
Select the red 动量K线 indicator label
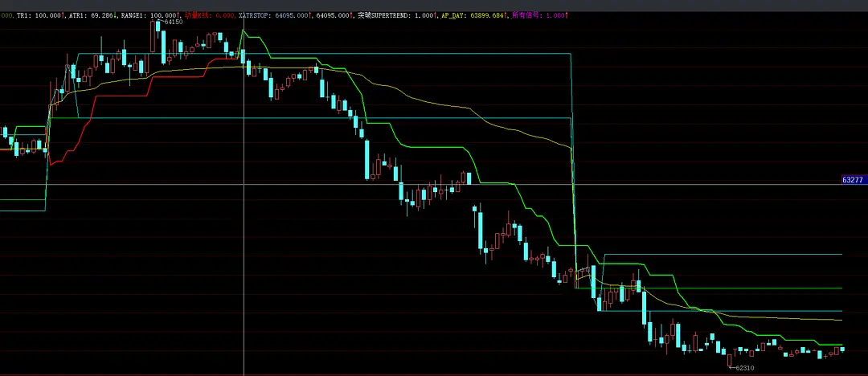210,15
